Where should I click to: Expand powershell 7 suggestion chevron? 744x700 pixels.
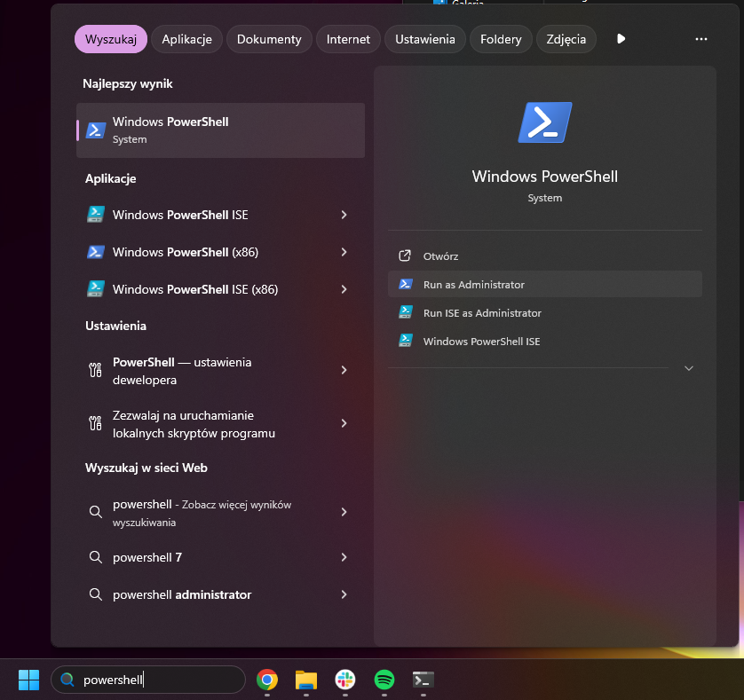tap(344, 557)
